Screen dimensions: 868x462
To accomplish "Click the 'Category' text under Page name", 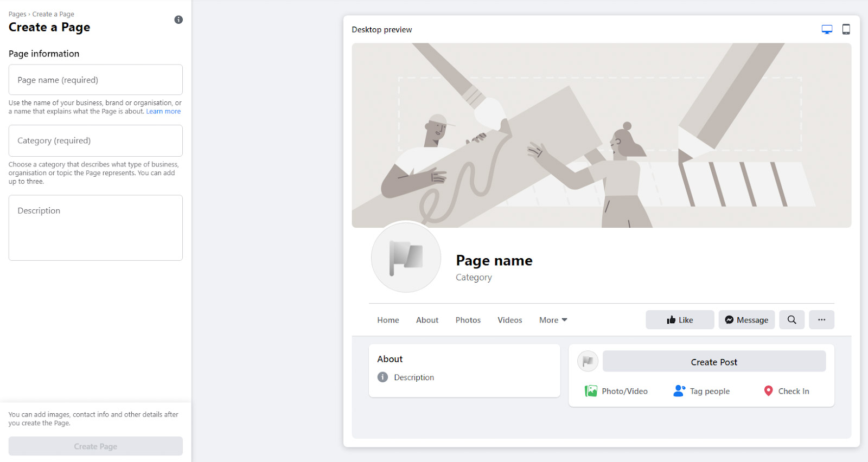I will (474, 278).
